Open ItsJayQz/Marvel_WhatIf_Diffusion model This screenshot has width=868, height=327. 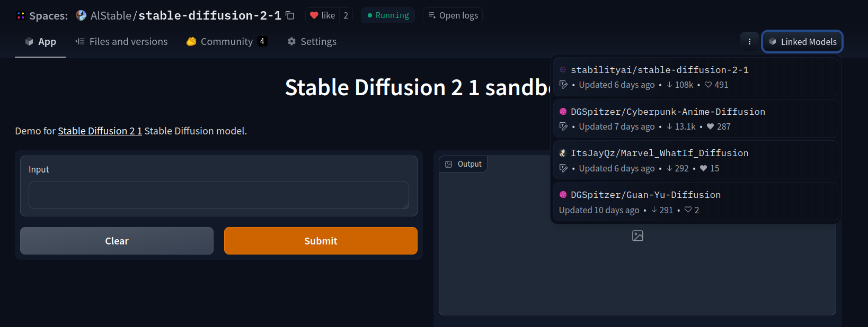(659, 153)
